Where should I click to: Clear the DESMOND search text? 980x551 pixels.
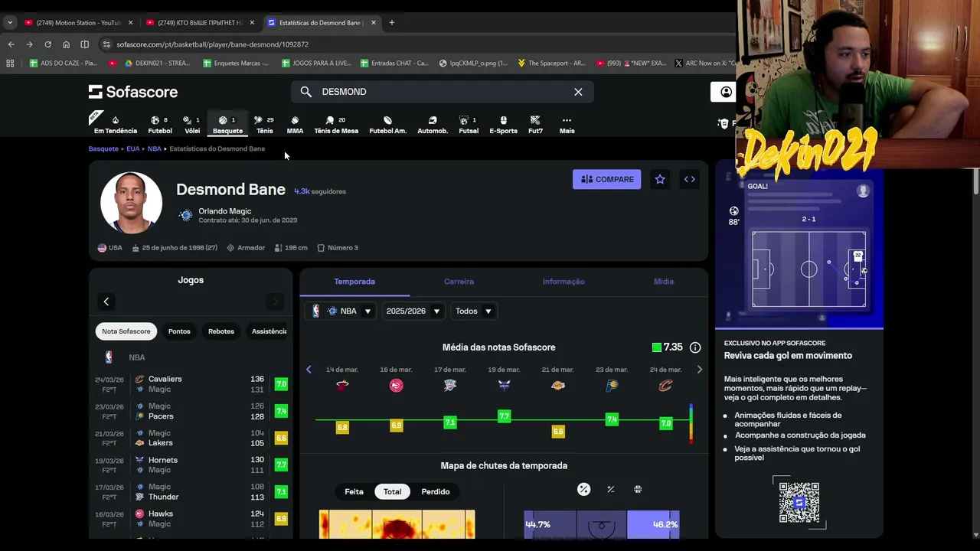[578, 92]
